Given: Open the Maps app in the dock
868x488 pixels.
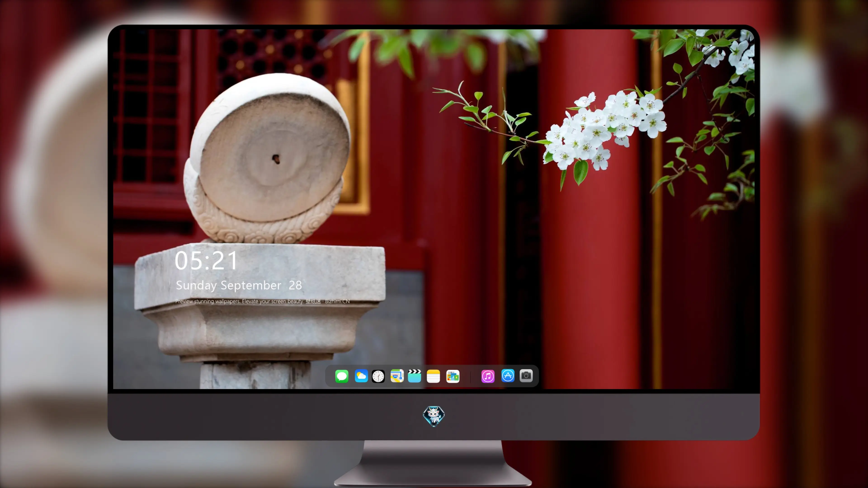Looking at the screenshot, I should point(397,376).
